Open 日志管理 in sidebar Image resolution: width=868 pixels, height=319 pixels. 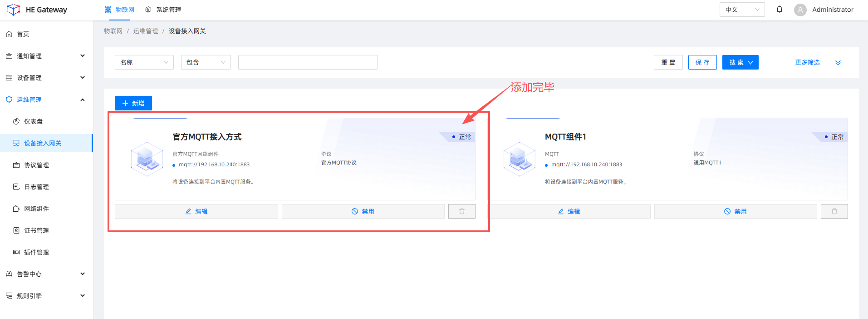coord(46,187)
